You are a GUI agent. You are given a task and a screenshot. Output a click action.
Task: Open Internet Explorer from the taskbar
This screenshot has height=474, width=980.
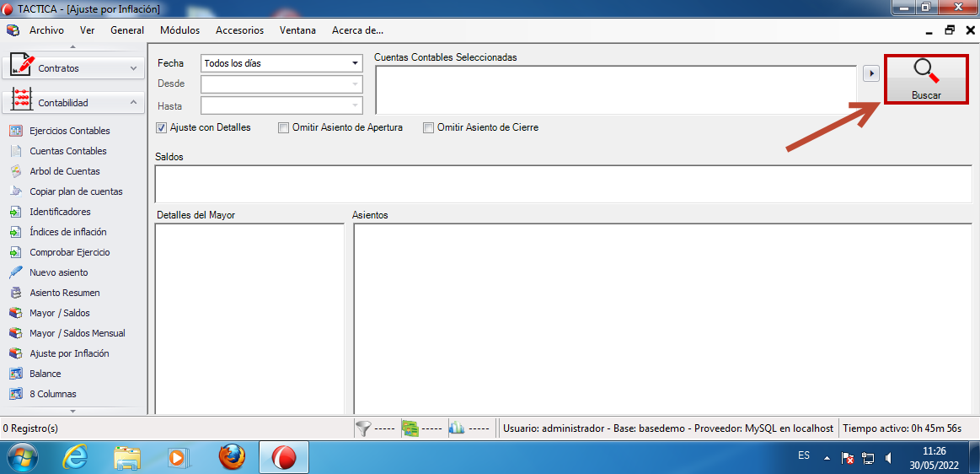tap(76, 458)
